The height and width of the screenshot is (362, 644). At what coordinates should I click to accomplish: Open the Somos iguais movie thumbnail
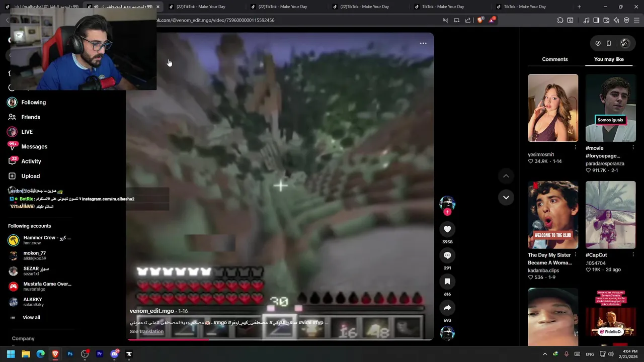[x=610, y=108]
